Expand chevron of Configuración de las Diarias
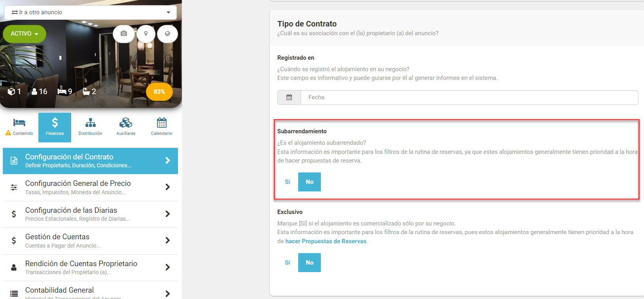 (168, 214)
